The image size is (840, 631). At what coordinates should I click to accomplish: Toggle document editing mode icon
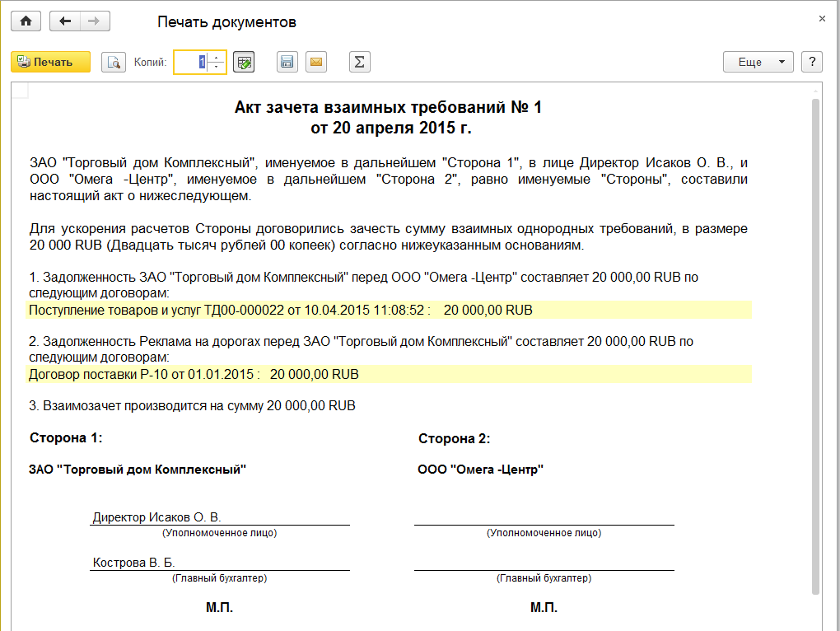[244, 62]
